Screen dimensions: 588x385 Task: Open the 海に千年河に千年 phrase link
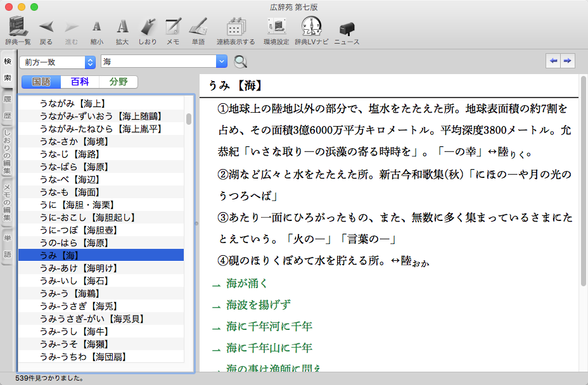269,326
